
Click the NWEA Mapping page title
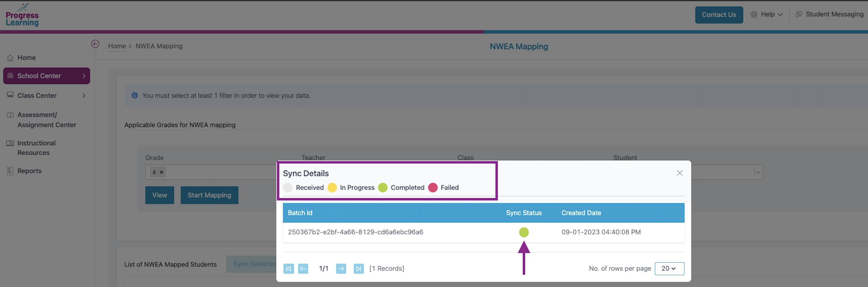(x=519, y=47)
